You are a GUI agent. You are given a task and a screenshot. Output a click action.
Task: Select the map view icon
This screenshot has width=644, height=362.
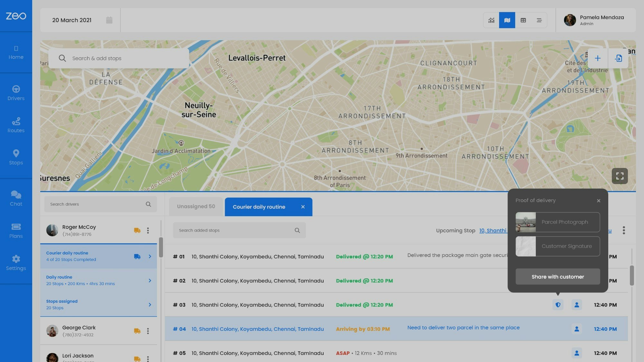click(x=507, y=20)
